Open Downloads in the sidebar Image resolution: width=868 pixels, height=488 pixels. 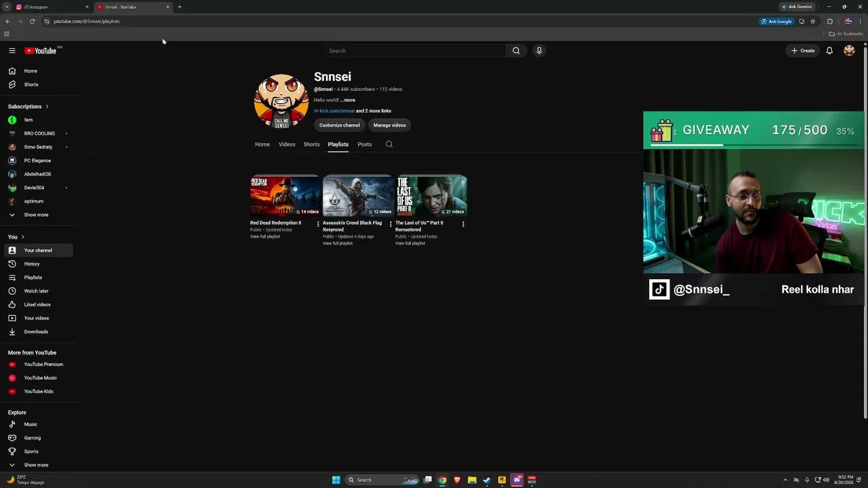point(39,331)
